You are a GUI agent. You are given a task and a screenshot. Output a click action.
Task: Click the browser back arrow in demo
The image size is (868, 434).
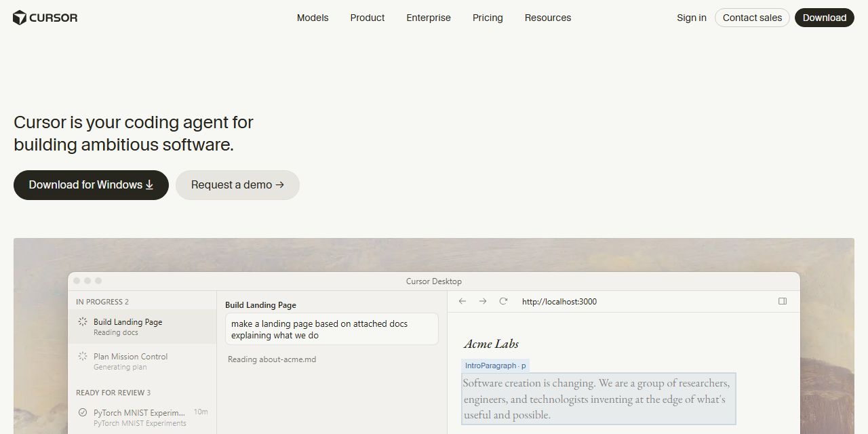tap(462, 301)
